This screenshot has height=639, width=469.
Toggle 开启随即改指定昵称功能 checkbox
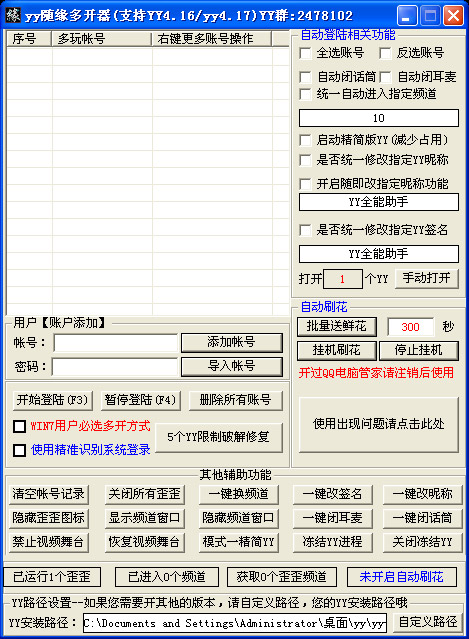click(305, 184)
